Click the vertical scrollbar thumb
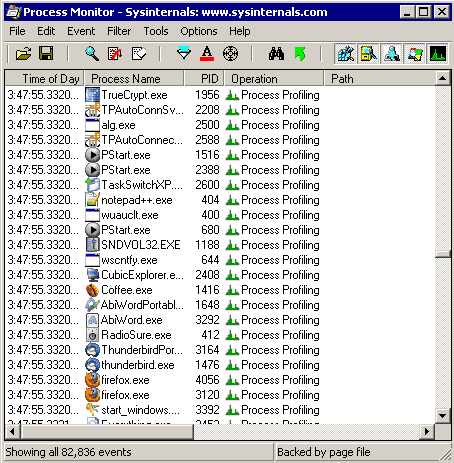 click(x=443, y=254)
